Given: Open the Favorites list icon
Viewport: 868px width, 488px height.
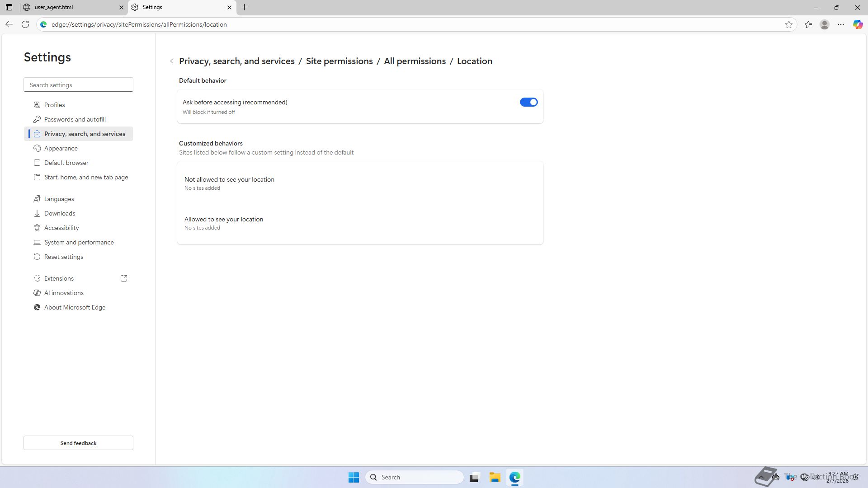Looking at the screenshot, I should (x=808, y=24).
